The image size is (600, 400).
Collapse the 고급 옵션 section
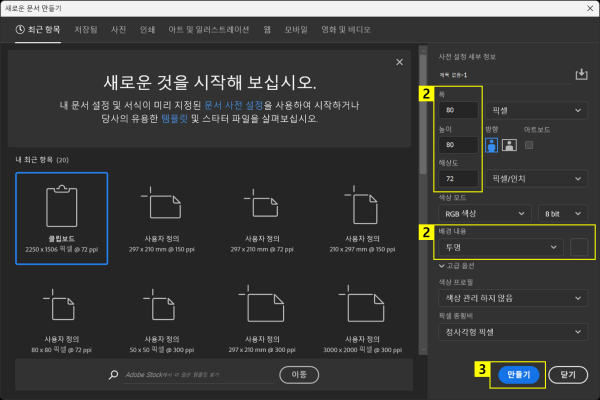click(x=457, y=266)
